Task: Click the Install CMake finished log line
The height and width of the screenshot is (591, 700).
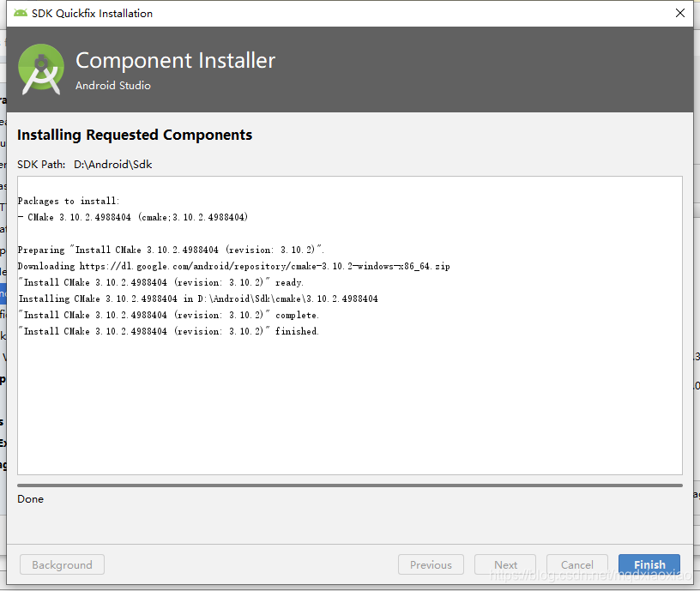Action: (172, 331)
